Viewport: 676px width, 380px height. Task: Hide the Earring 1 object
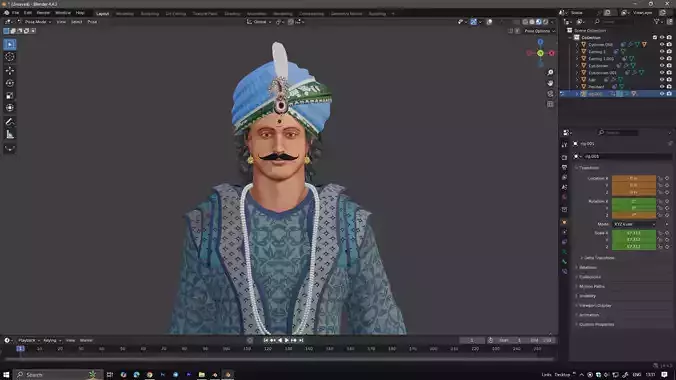(x=662, y=52)
